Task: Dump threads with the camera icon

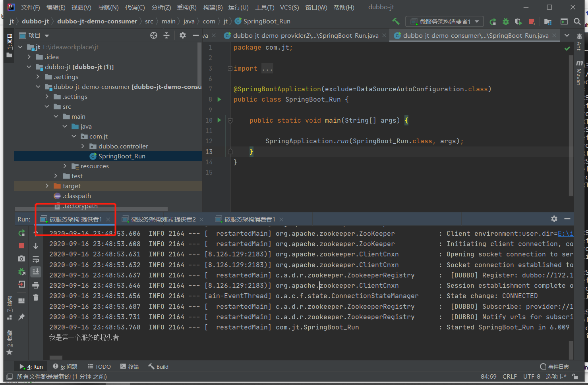Action: coord(21,259)
